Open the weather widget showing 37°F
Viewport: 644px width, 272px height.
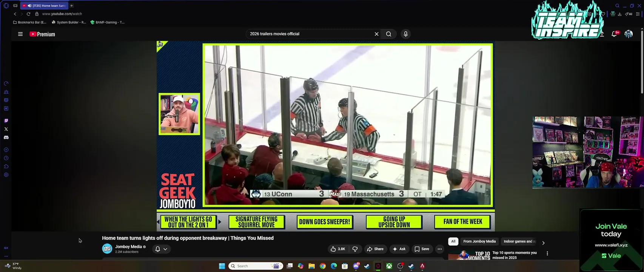pos(13,266)
